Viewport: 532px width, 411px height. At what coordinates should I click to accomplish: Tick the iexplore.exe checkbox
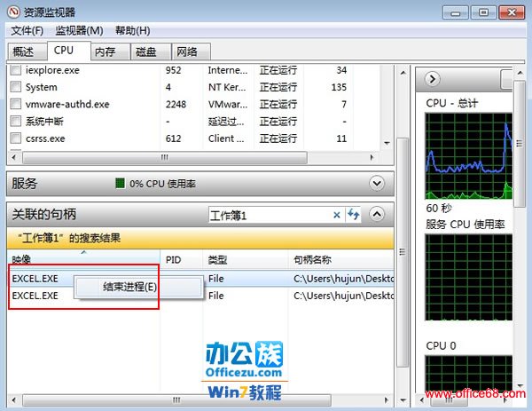click(x=15, y=70)
